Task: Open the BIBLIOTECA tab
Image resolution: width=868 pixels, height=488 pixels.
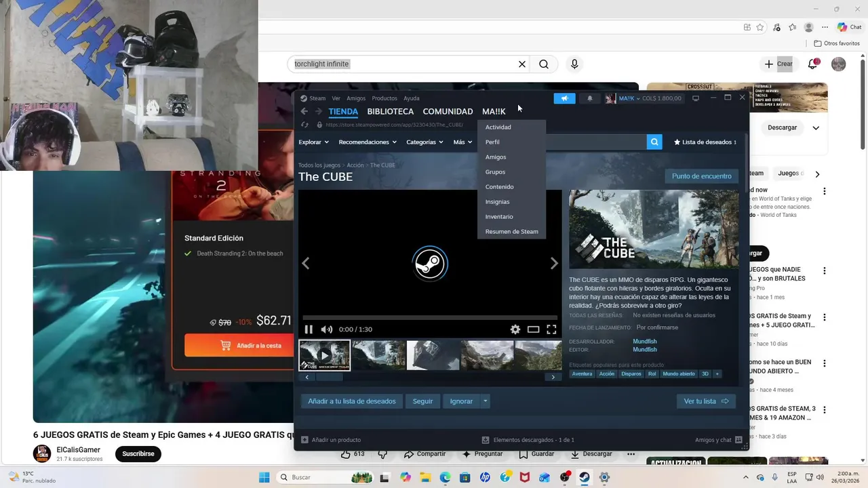Action: 390,112
